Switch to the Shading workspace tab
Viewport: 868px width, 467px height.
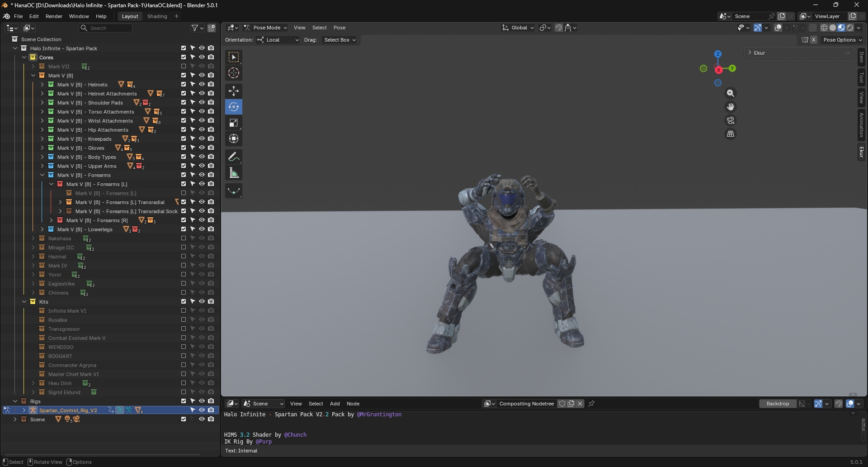[x=157, y=16]
